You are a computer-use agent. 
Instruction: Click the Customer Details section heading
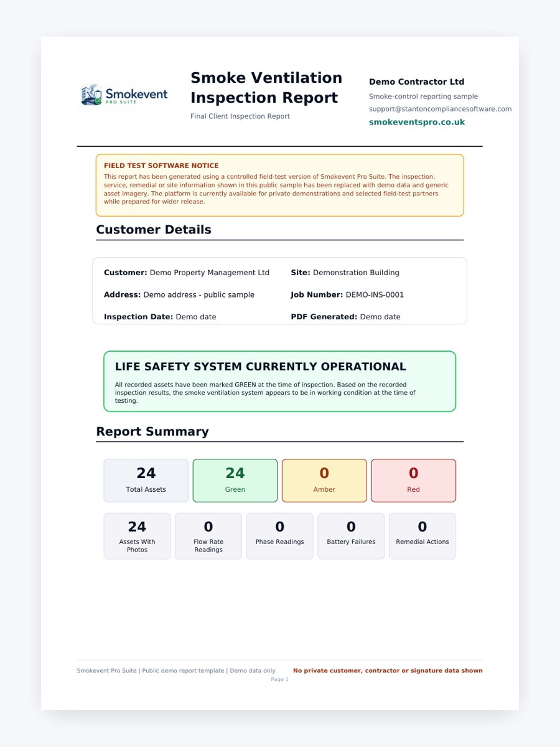click(154, 230)
